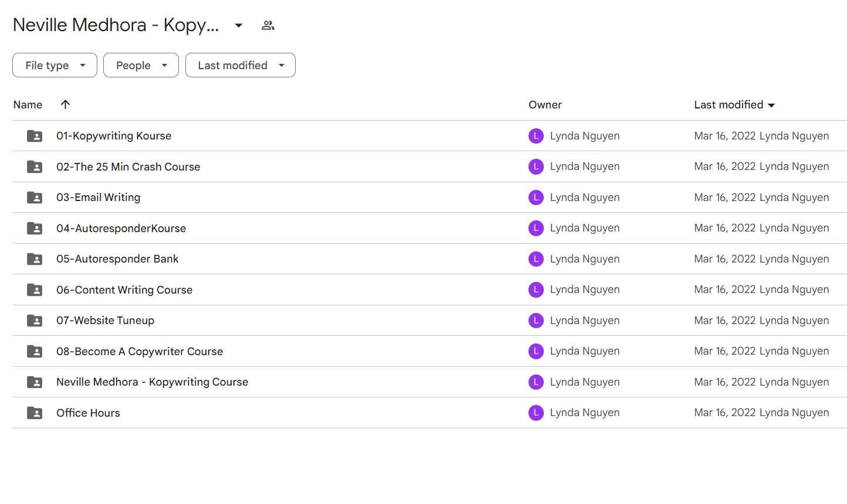Open the Last modified filter chip
This screenshot has width=847, height=504.
click(x=240, y=65)
